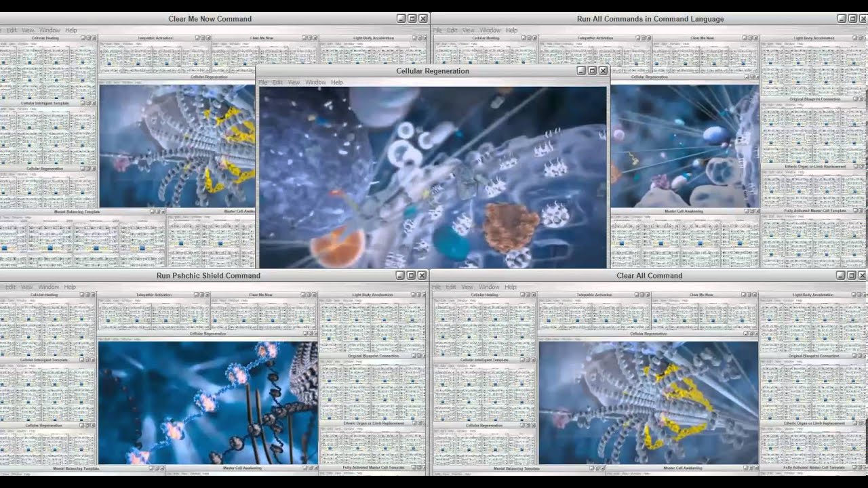Minimize the Clear Me Now Command window
868x488 pixels.
[401, 19]
